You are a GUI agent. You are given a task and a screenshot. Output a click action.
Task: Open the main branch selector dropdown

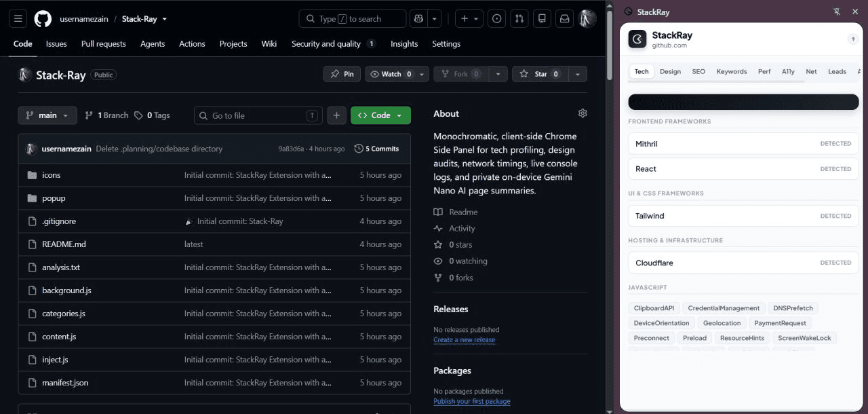47,115
